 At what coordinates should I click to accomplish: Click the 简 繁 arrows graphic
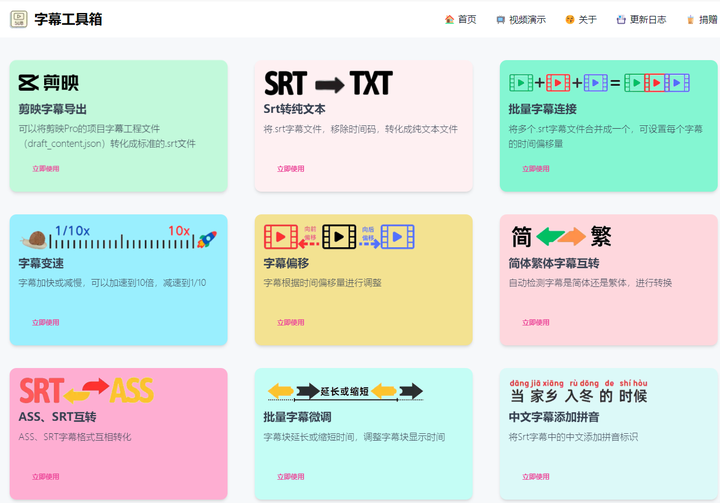pyautogui.click(x=561, y=237)
